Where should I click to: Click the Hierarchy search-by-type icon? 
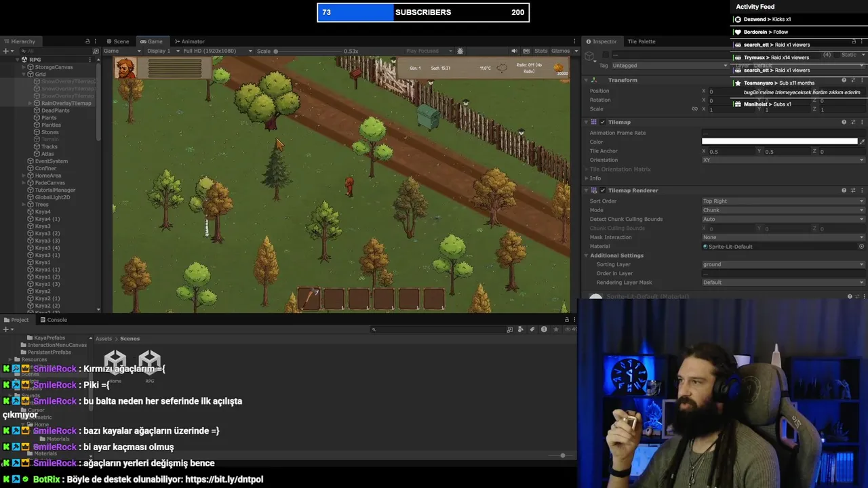[96, 51]
